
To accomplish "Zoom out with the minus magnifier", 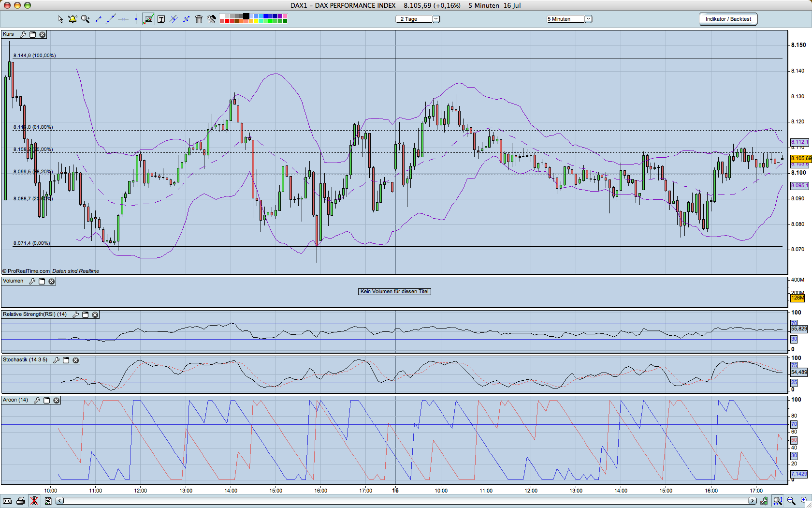I will pyautogui.click(x=791, y=501).
